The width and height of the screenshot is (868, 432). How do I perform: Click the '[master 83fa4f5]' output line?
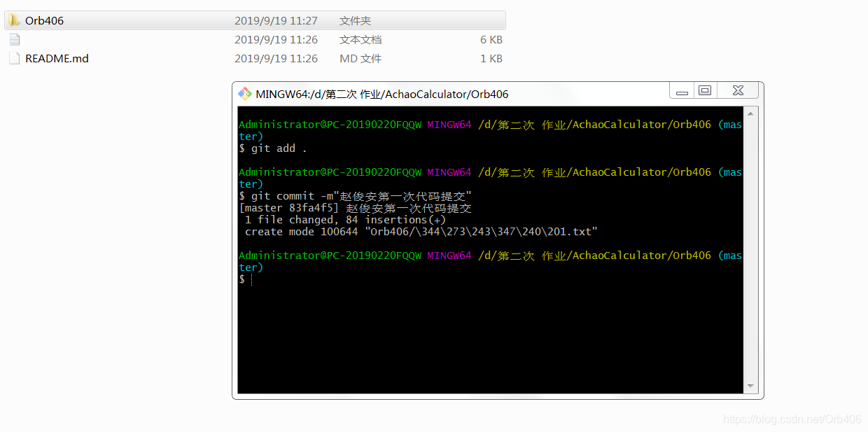(x=356, y=209)
